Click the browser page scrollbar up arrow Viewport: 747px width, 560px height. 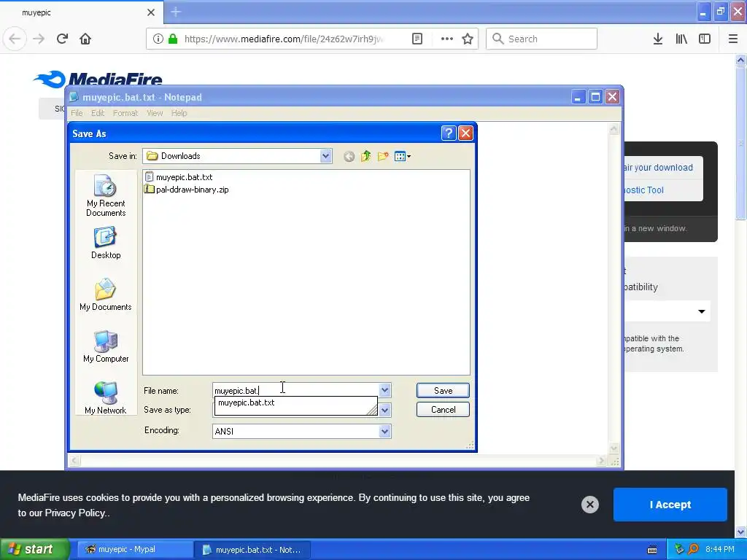click(741, 60)
